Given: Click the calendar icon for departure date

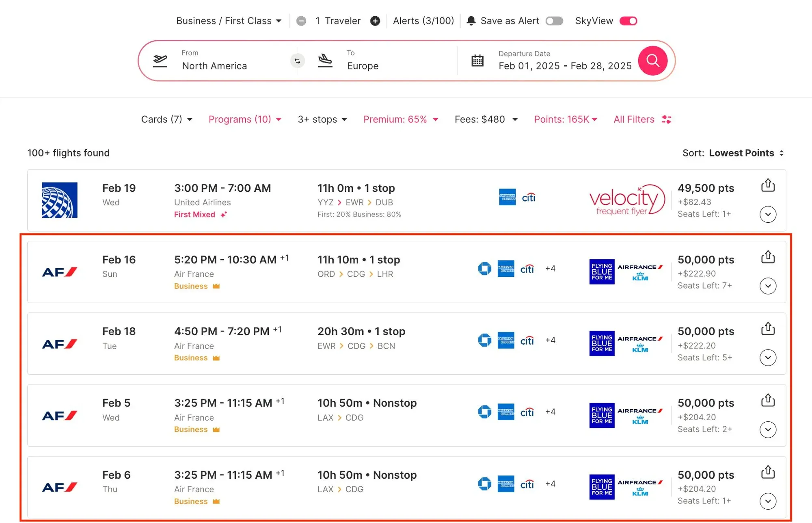Looking at the screenshot, I should pyautogui.click(x=477, y=61).
